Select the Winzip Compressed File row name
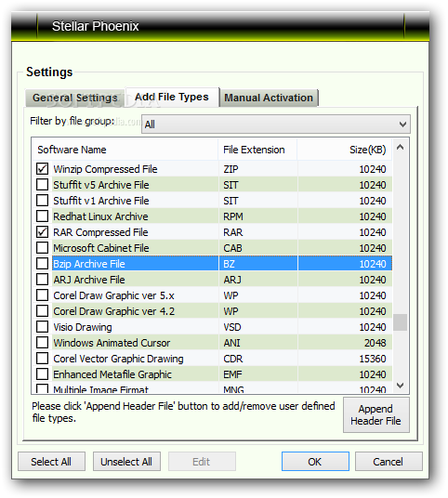 point(105,169)
